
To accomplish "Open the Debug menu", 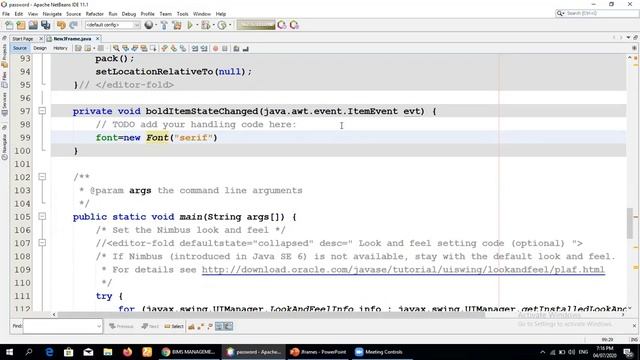I will [129, 14].
